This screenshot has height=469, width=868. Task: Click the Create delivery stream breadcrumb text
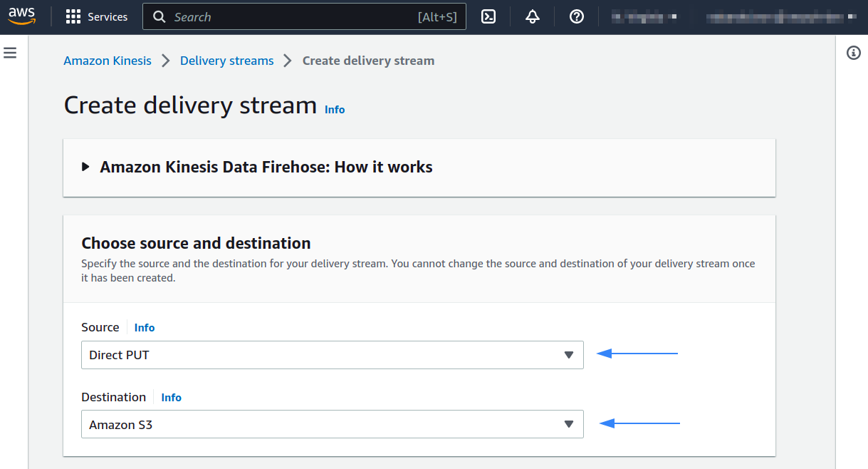tap(368, 61)
